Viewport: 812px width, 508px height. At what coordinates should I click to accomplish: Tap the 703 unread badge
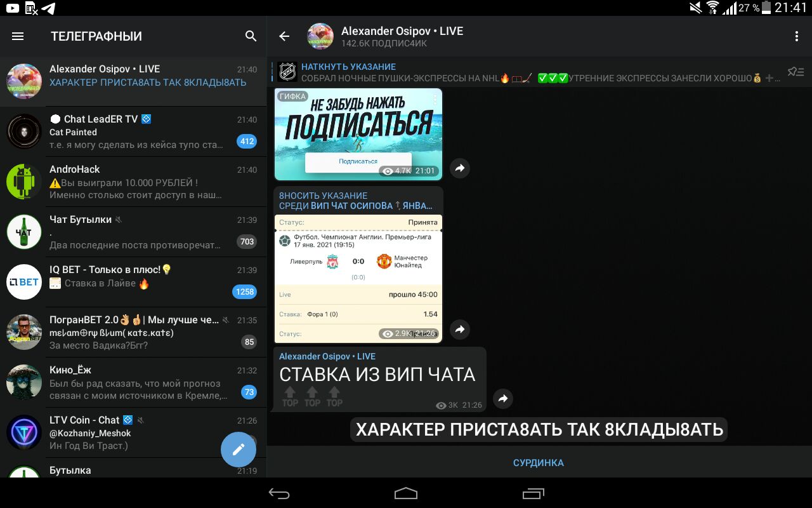[x=247, y=241]
